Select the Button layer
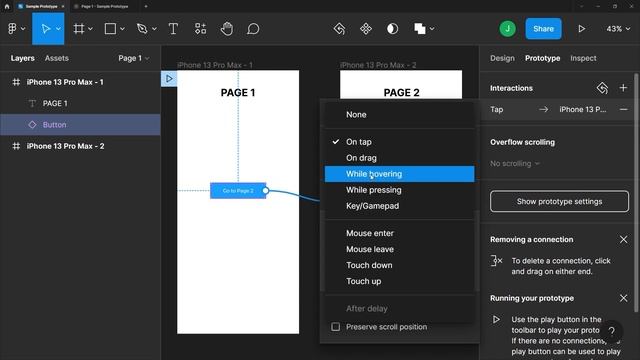Image resolution: width=640 pixels, height=360 pixels. [80, 124]
